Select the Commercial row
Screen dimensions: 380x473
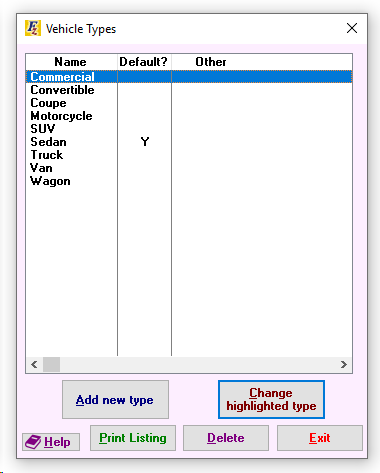[x=189, y=77]
